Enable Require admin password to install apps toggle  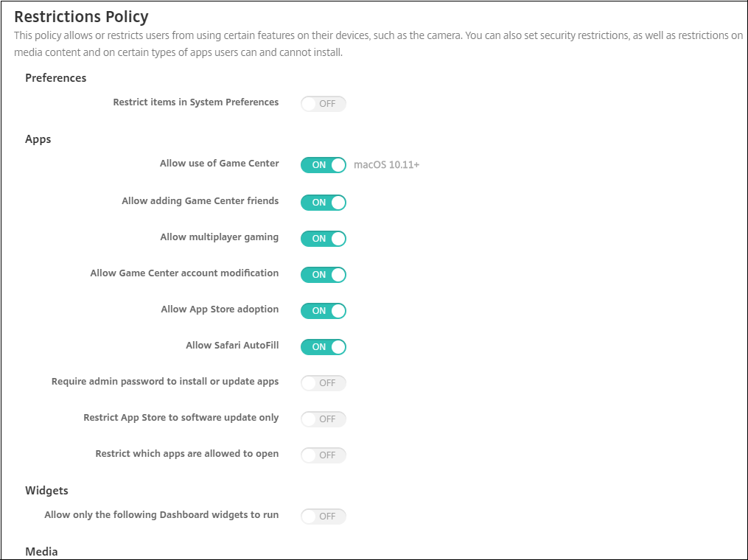323,383
